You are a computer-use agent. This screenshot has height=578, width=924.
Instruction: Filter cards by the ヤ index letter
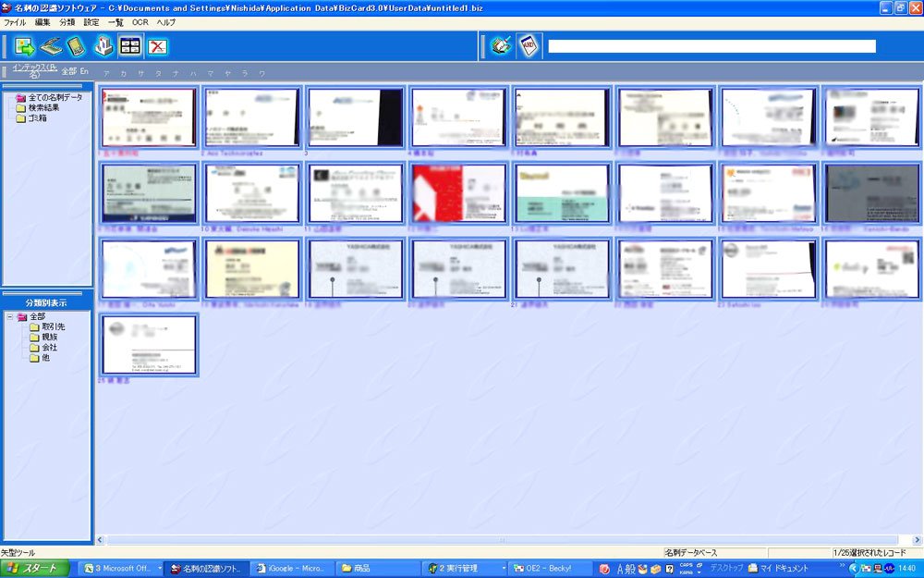(x=227, y=74)
